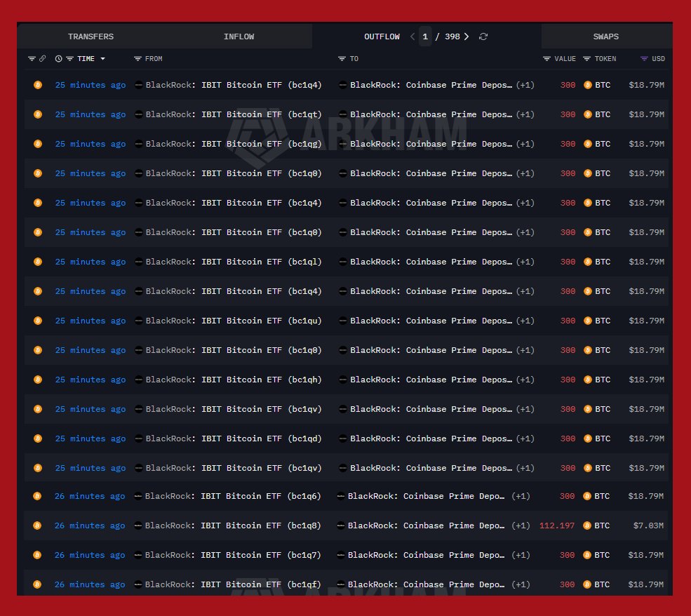Click the BlackRock logo before bc1q6 sender
691x616 pixels.
pos(137,496)
